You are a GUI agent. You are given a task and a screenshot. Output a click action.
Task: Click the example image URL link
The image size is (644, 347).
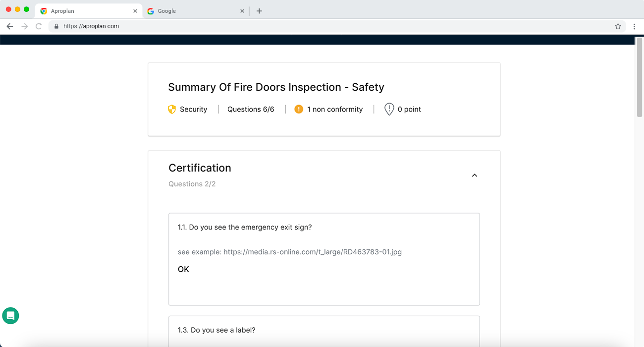[312, 252]
